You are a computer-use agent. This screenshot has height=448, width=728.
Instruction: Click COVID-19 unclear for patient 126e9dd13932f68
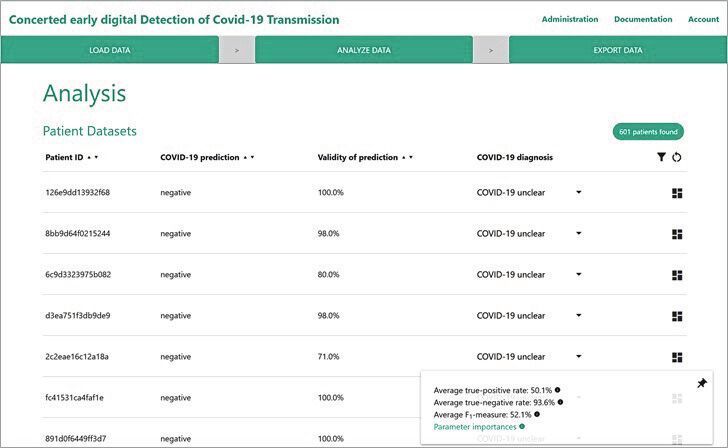tap(511, 192)
